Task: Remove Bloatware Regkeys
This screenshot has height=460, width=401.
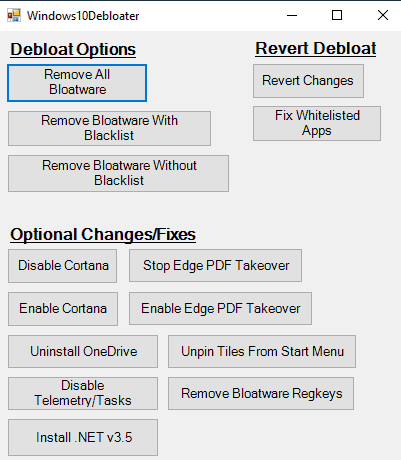Action: [x=261, y=393]
